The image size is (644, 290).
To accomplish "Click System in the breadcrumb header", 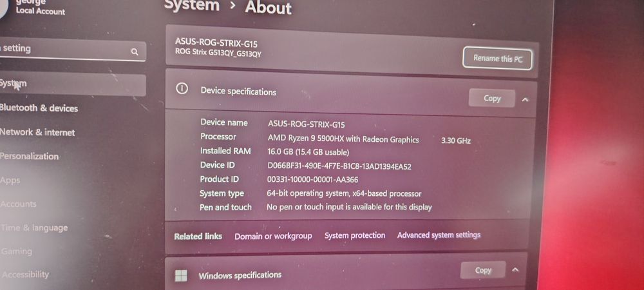I will [x=192, y=5].
